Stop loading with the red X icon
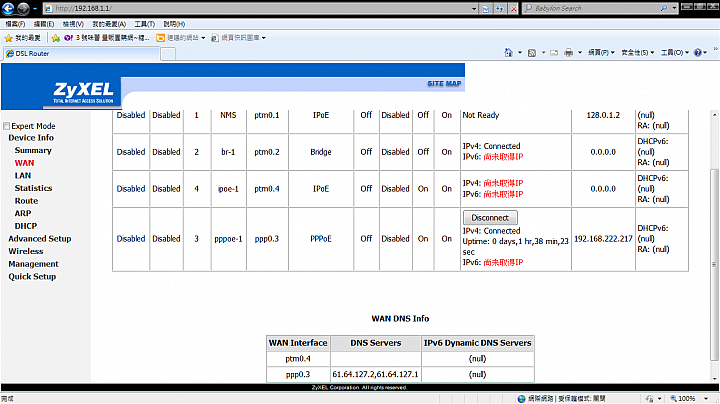This screenshot has width=720, height=404. (513, 8)
